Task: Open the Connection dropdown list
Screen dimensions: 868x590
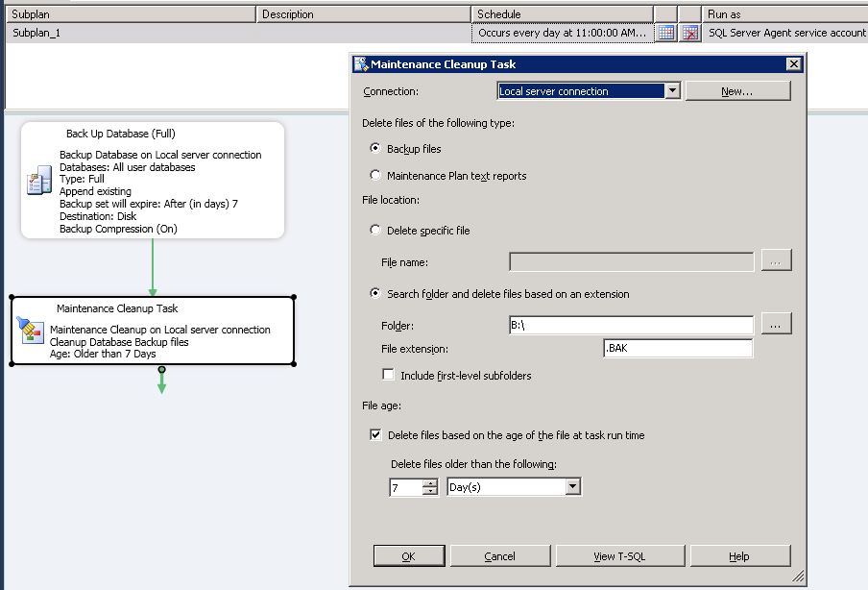Action: (672, 91)
